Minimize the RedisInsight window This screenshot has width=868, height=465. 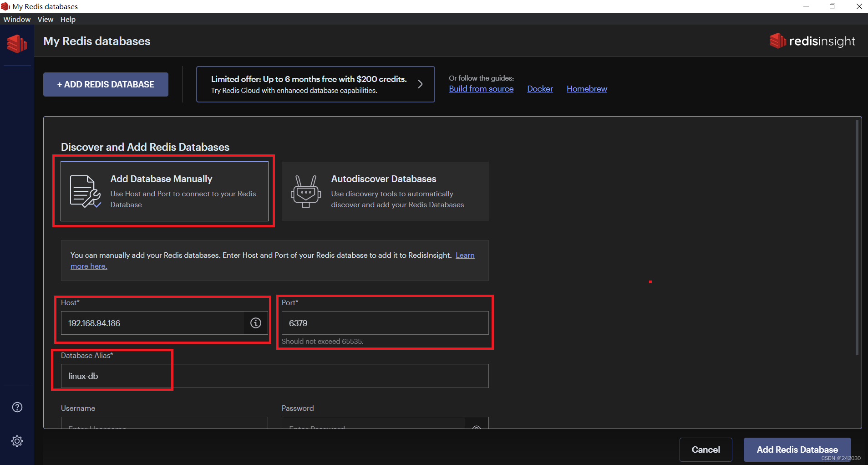tap(806, 6)
